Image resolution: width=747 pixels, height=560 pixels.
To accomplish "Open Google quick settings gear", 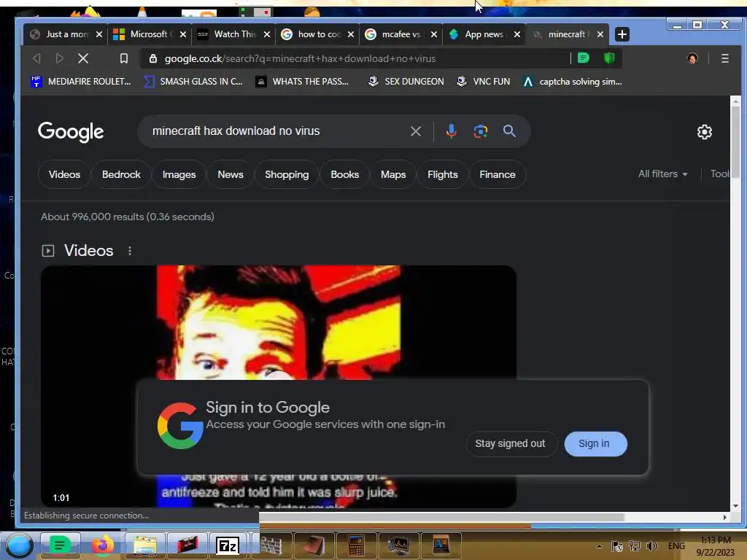I will coord(704,132).
